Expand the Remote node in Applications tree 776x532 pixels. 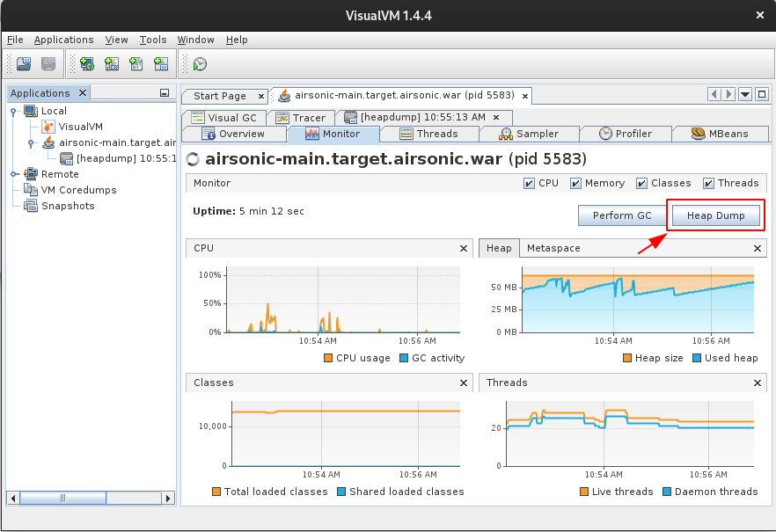click(14, 174)
